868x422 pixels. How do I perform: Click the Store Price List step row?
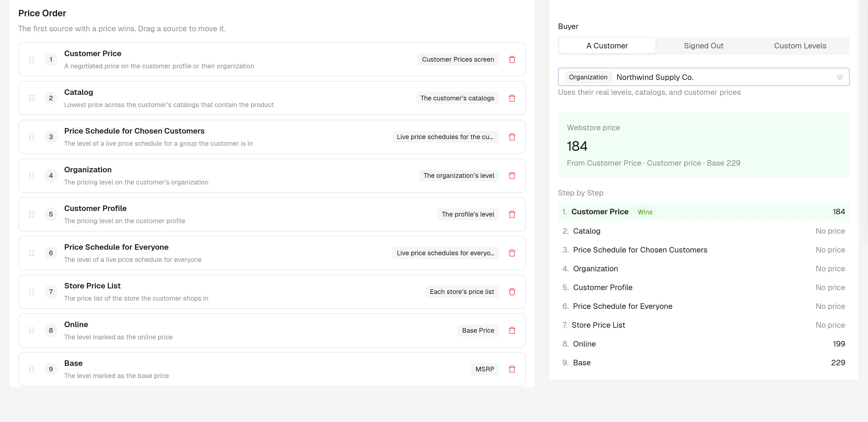(704, 325)
